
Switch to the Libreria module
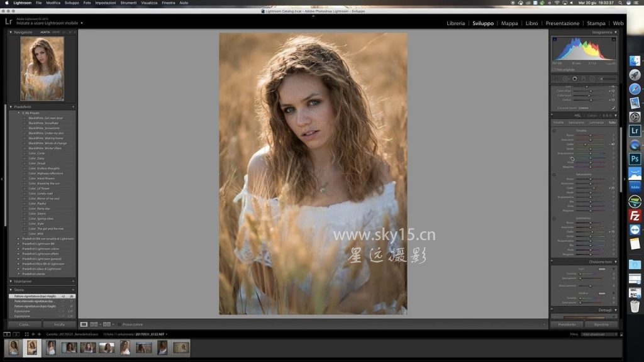pos(456,23)
